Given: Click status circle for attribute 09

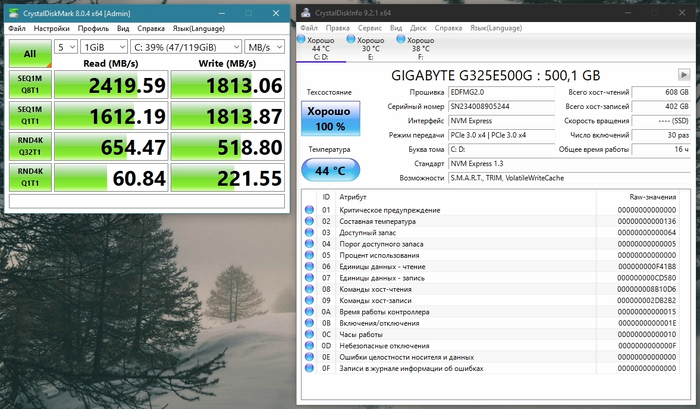Looking at the screenshot, I should point(309,300).
